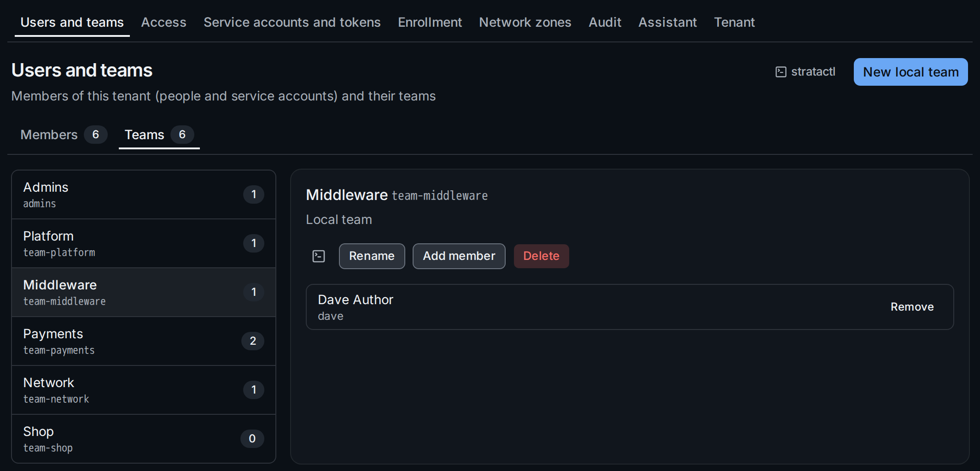980x471 pixels.
Task: Create a New local team
Action: [x=910, y=72]
